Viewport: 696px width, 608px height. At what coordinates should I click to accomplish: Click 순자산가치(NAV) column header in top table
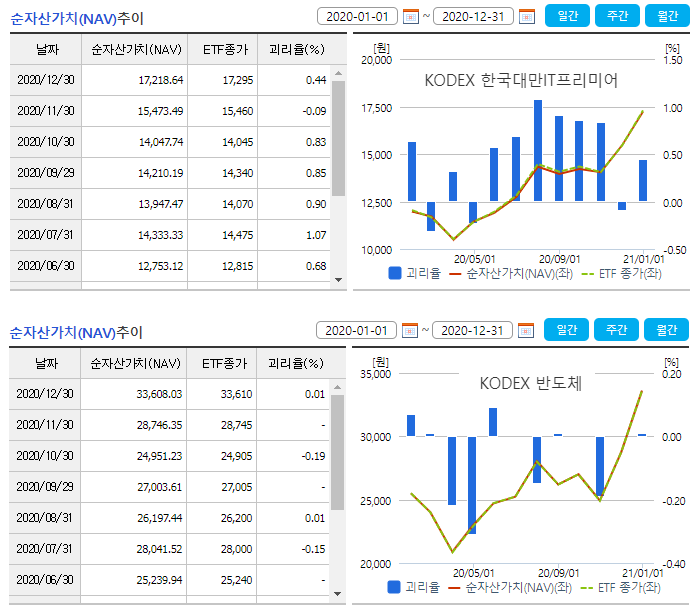click(x=135, y=50)
